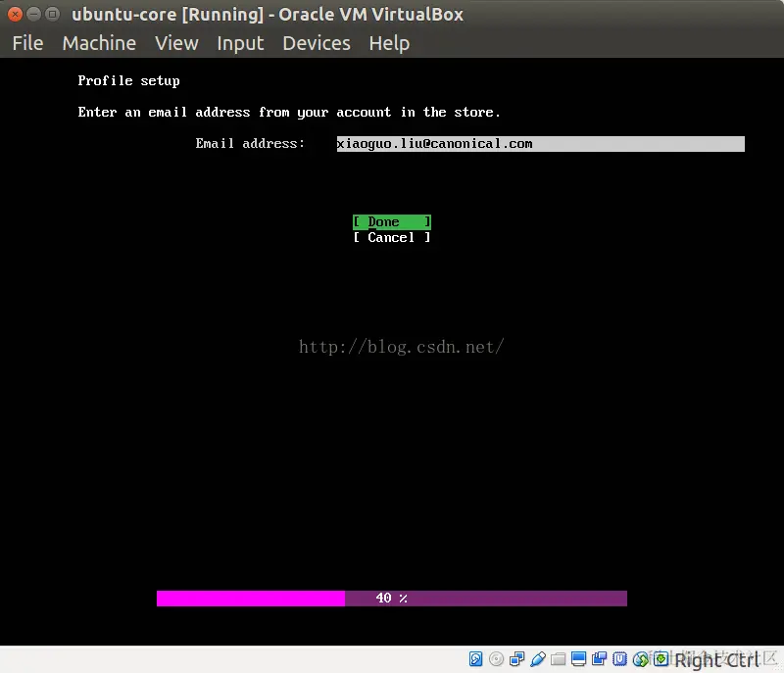Image resolution: width=784 pixels, height=673 pixels.
Task: Click the mouse integration globe icon
Action: pos(640,659)
